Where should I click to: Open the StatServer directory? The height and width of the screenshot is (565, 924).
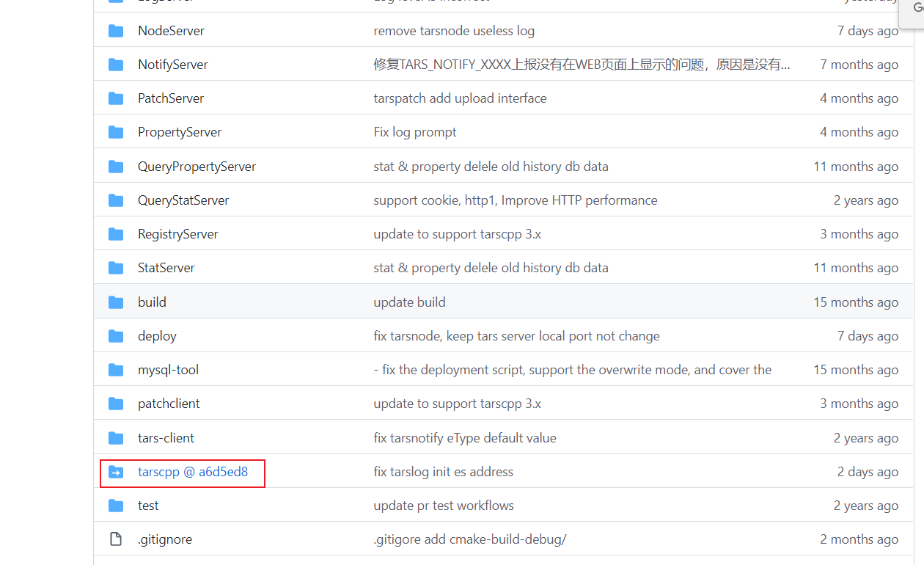pyautogui.click(x=166, y=268)
